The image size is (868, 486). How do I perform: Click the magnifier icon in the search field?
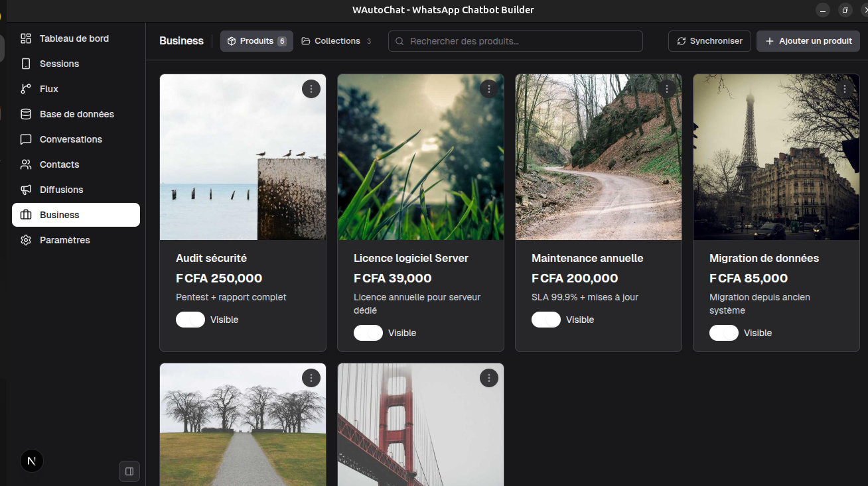pyautogui.click(x=400, y=41)
